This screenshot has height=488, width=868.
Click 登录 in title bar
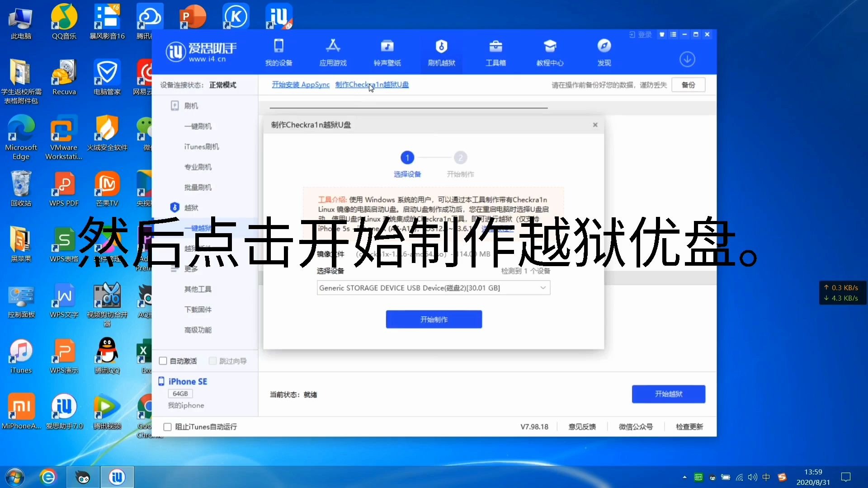pos(640,35)
